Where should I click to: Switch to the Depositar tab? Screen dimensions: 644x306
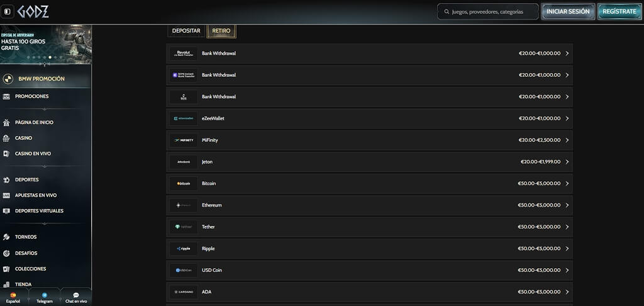pos(186,31)
